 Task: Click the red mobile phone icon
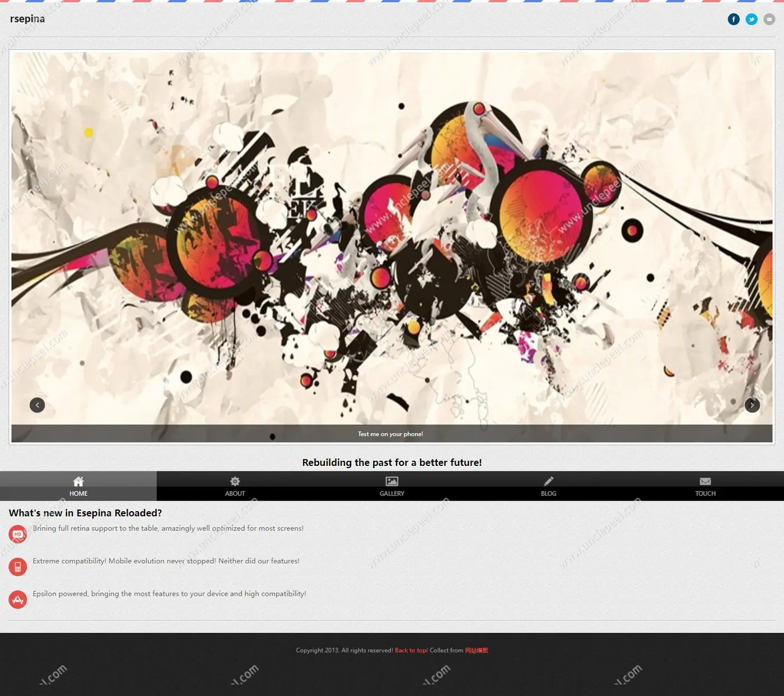18,567
